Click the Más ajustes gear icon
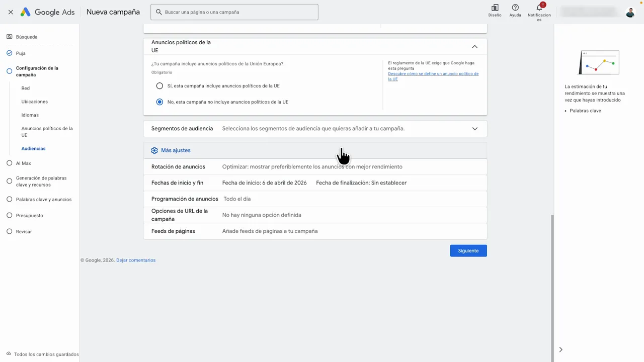 [154, 150]
